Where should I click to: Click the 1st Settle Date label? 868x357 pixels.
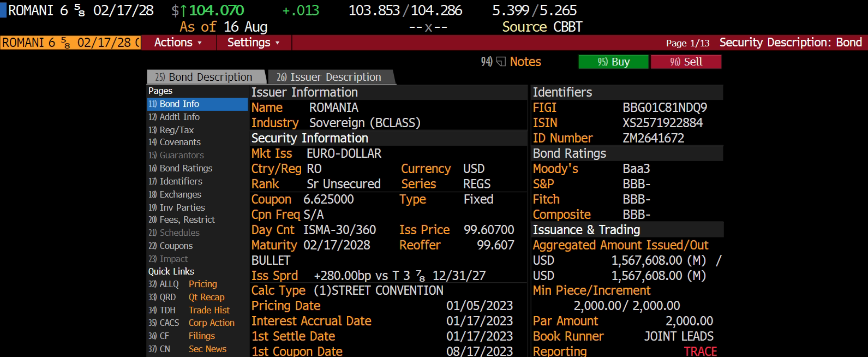coord(294,336)
